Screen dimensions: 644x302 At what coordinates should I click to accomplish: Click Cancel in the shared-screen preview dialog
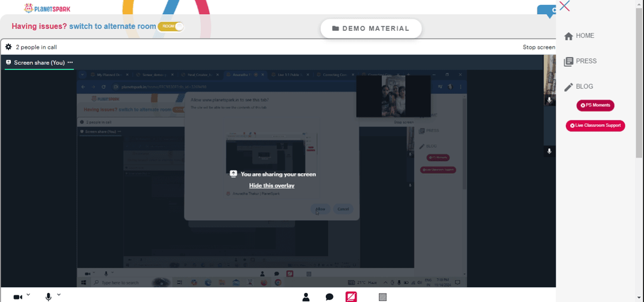343,209
